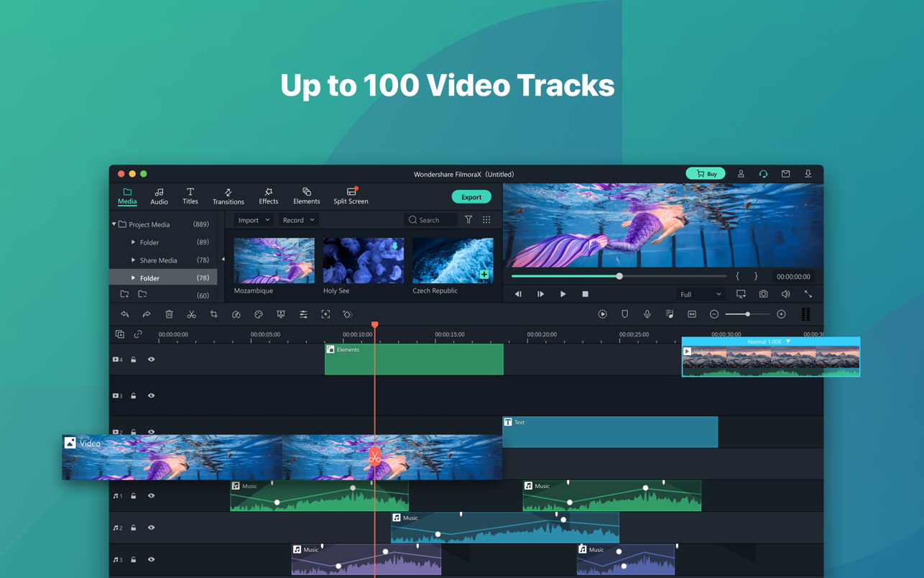Toggle visibility eye on video track 4
This screenshot has width=924, height=578.
pyautogui.click(x=151, y=359)
